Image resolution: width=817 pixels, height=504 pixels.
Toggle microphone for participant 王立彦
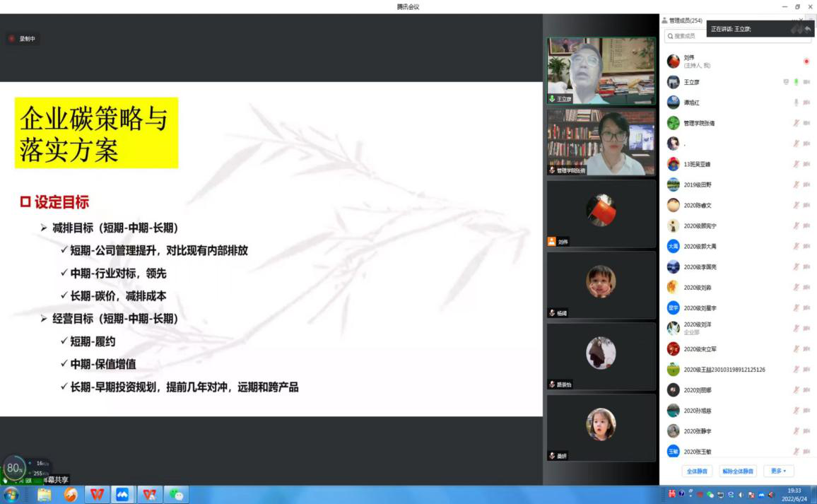coord(796,82)
